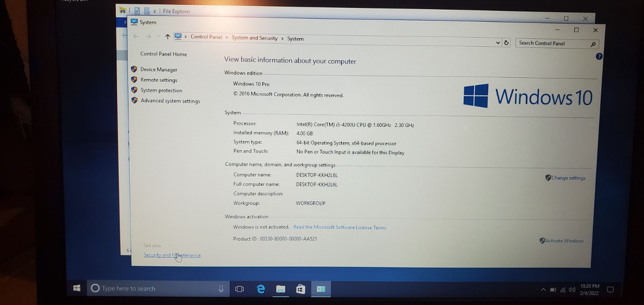Open Device Manager link
Viewport: 644px width, 305px height.
point(159,70)
